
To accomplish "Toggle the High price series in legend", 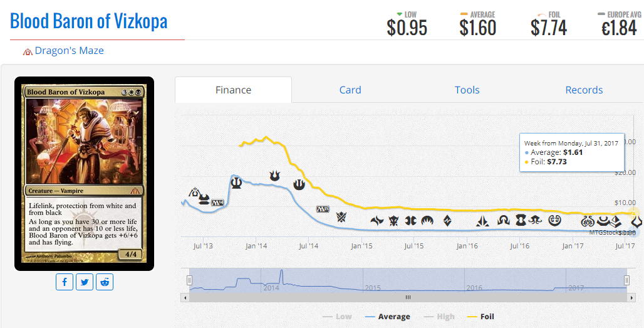I will [x=439, y=317].
